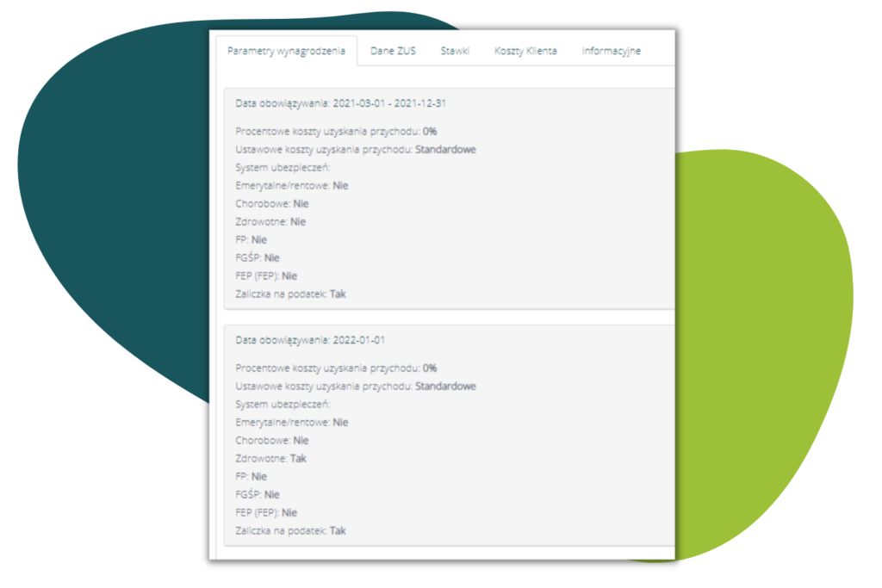Viewport: 882px width, 588px height.
Task: Select Zdrowotne: Nie in the 2021 panel
Action: pos(270,222)
